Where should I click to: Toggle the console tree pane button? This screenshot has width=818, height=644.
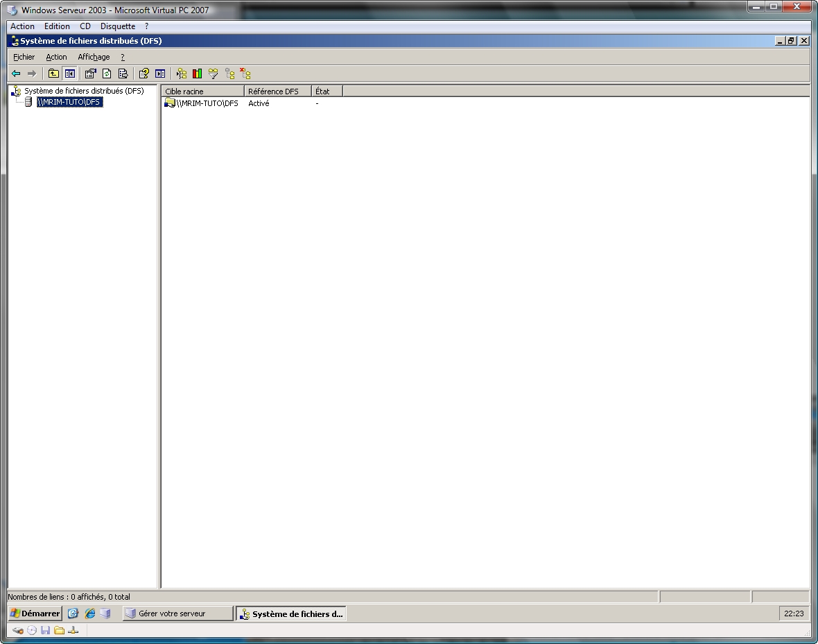(69, 73)
